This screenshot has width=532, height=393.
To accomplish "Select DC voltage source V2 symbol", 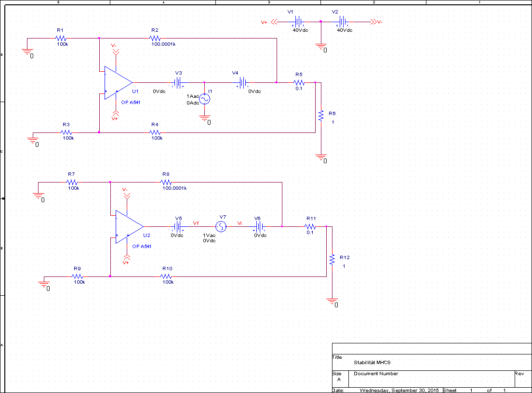I will pyautogui.click(x=343, y=22).
